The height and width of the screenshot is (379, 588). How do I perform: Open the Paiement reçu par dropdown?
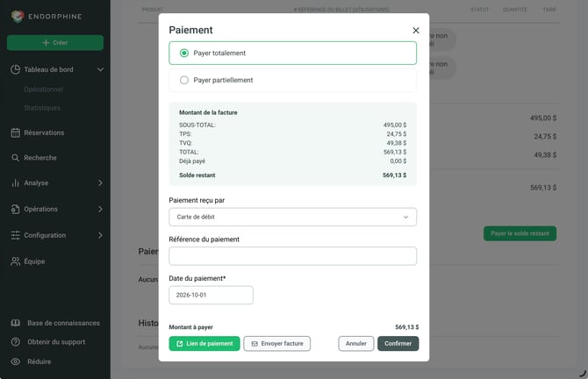click(292, 217)
